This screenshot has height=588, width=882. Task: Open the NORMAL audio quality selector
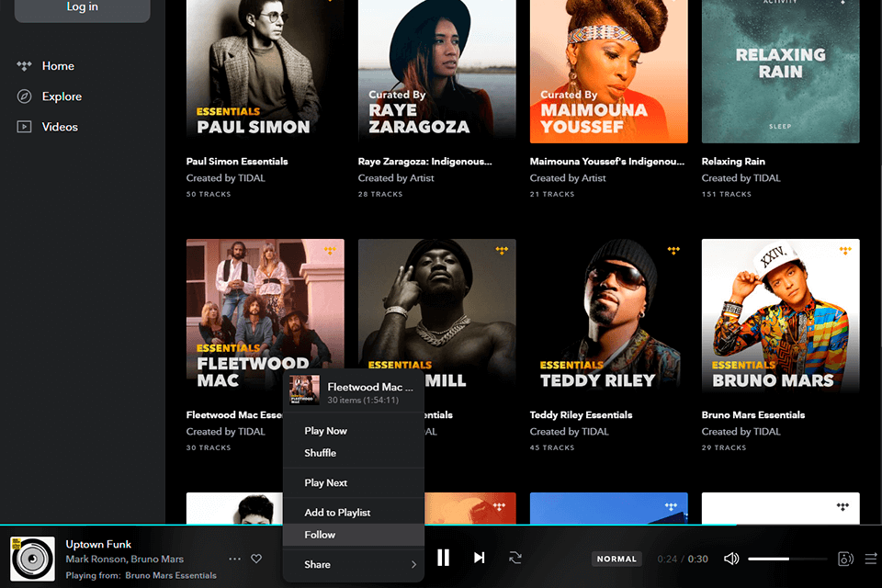616,558
